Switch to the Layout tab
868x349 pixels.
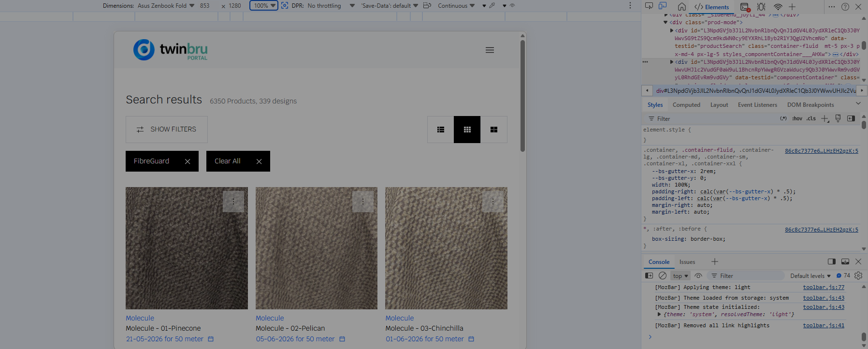[719, 105]
